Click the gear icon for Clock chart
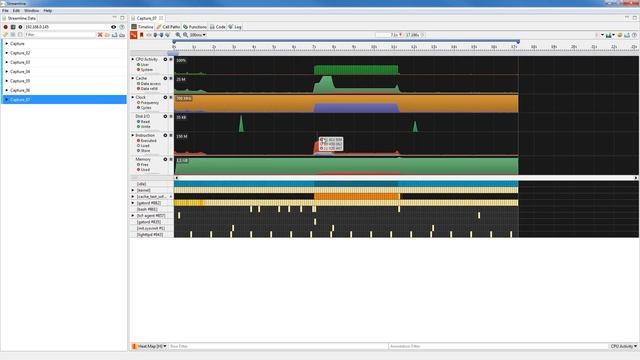640x360 pixels. point(165,98)
